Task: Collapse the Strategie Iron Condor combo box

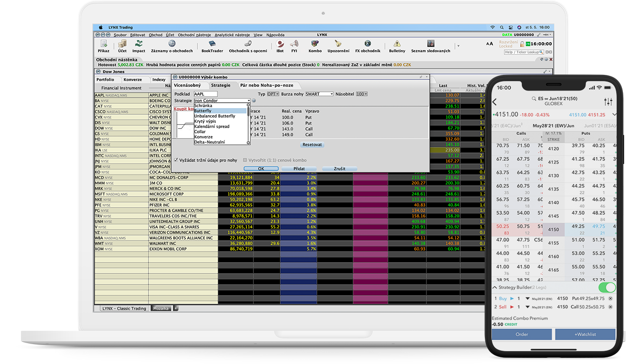Action: (x=248, y=100)
